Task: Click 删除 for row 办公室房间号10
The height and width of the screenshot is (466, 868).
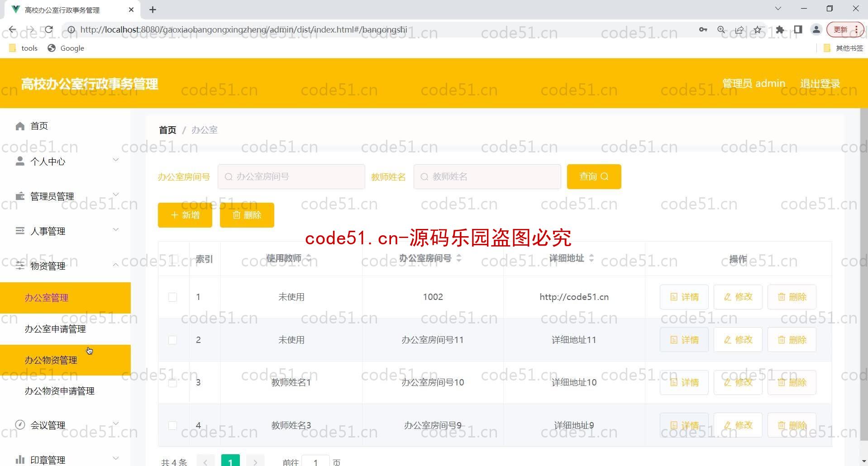Action: click(x=792, y=382)
